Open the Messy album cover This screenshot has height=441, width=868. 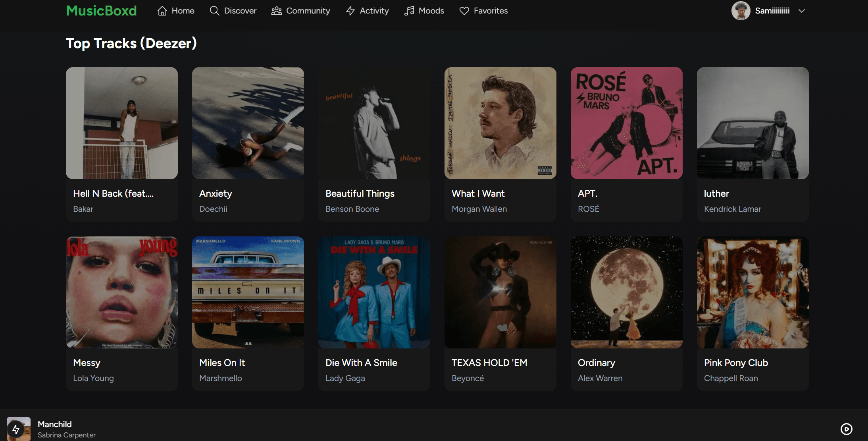(122, 292)
